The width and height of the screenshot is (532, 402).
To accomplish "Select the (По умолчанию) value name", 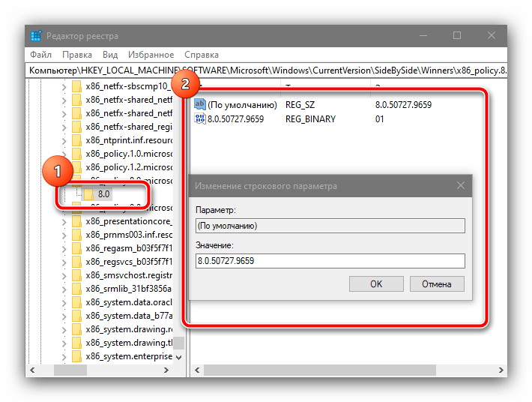I will point(242,105).
